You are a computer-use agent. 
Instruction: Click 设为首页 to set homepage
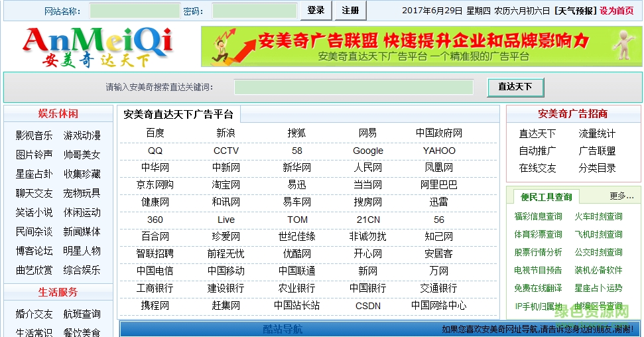pos(617,11)
